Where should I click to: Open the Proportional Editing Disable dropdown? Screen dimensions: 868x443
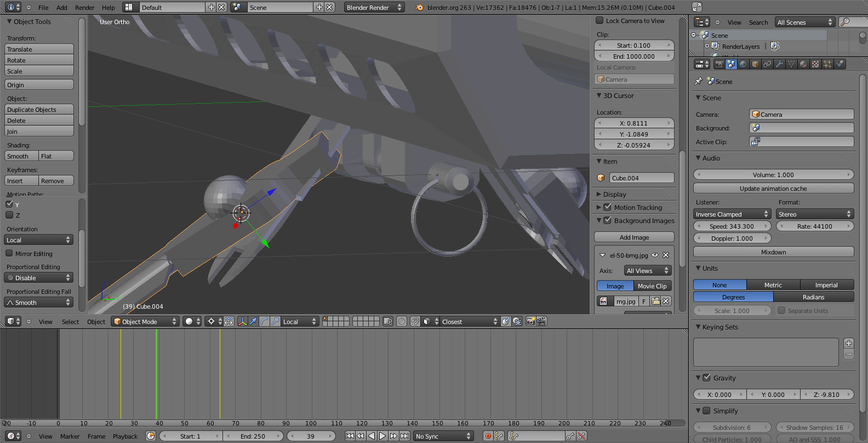coord(39,277)
